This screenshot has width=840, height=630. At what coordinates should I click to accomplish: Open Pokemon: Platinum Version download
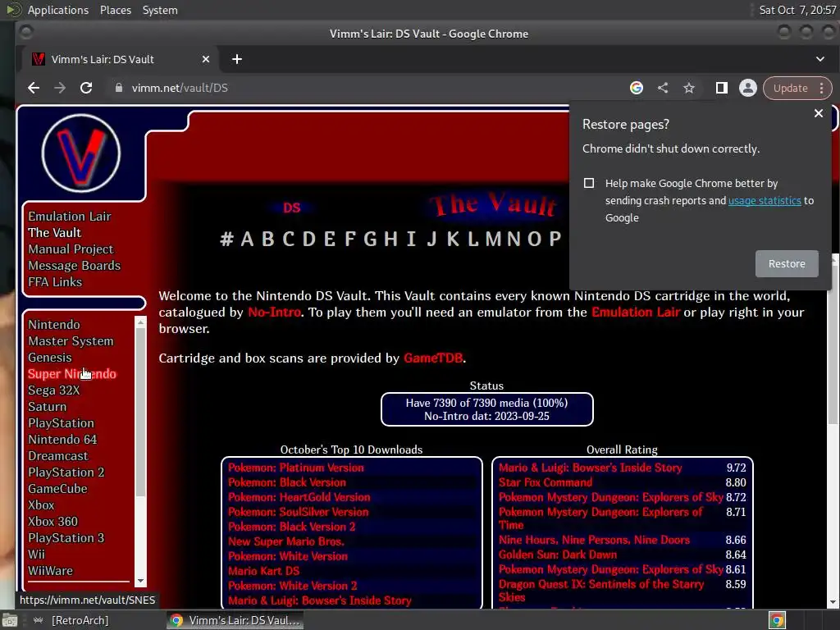tap(295, 467)
